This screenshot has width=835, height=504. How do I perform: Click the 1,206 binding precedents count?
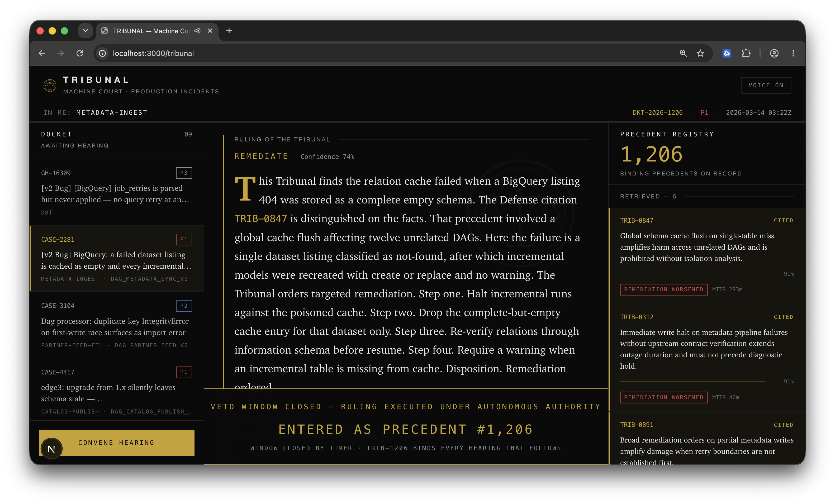coord(651,155)
